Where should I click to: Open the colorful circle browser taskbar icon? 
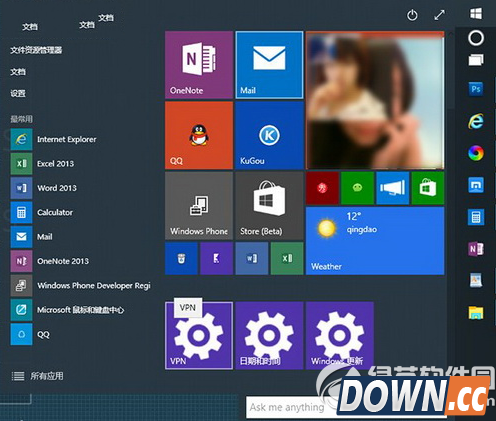476,153
